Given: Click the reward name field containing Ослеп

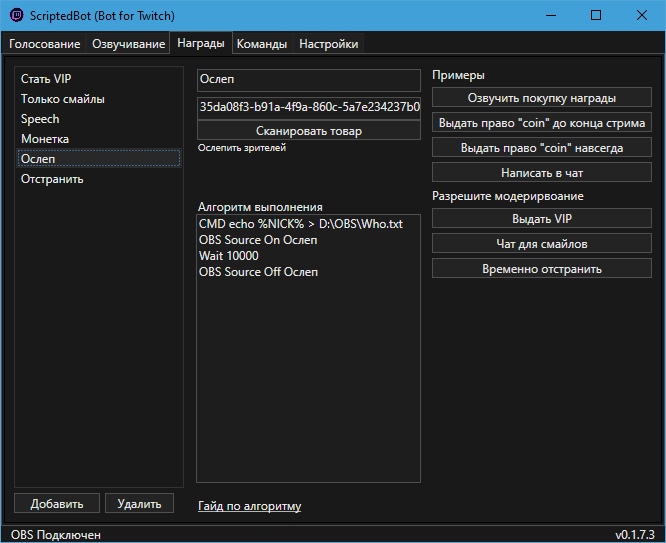Looking at the screenshot, I should tap(309, 80).
